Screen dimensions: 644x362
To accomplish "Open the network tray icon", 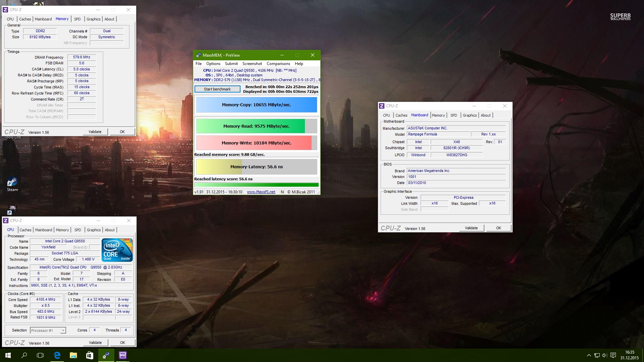I will [x=597, y=355].
